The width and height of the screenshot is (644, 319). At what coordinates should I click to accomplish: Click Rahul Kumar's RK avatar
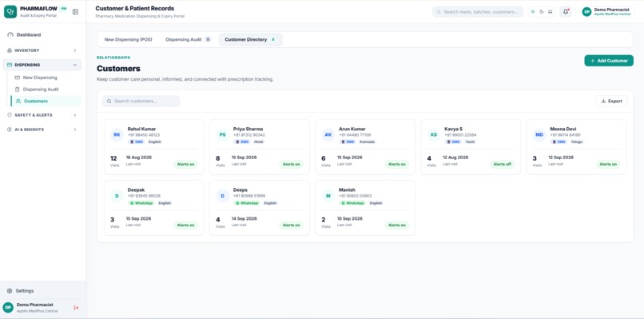[117, 134]
